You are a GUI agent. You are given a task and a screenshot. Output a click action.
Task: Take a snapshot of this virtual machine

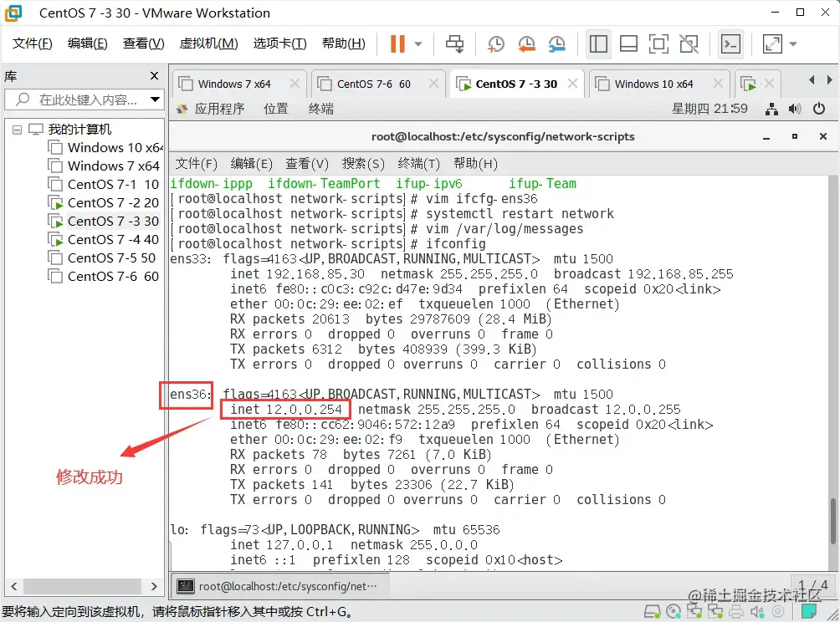[x=495, y=44]
